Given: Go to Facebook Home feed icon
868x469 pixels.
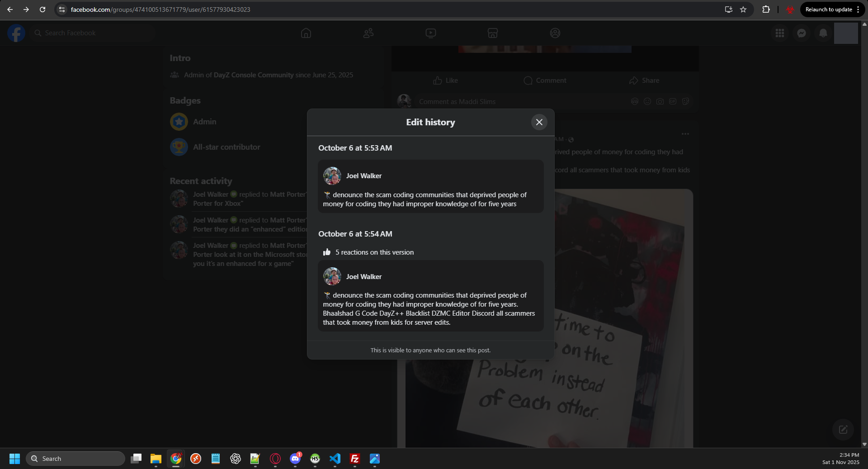Looking at the screenshot, I should coord(306,33).
